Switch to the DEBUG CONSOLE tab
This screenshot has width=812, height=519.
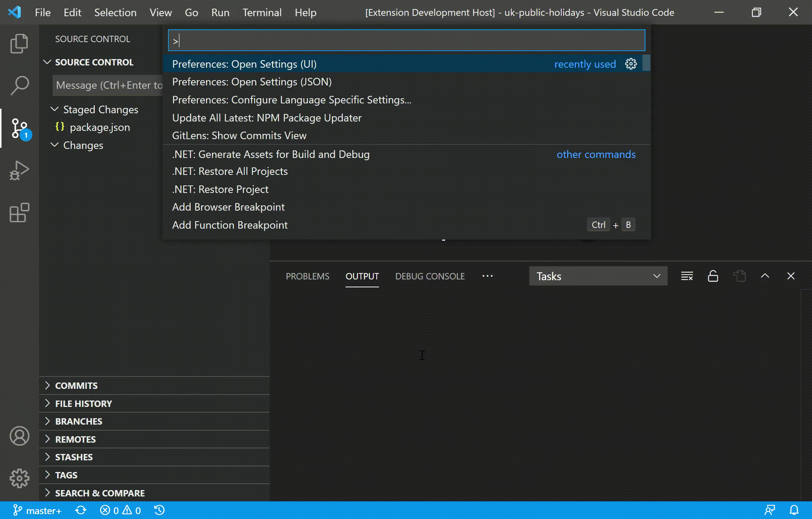[x=430, y=276]
